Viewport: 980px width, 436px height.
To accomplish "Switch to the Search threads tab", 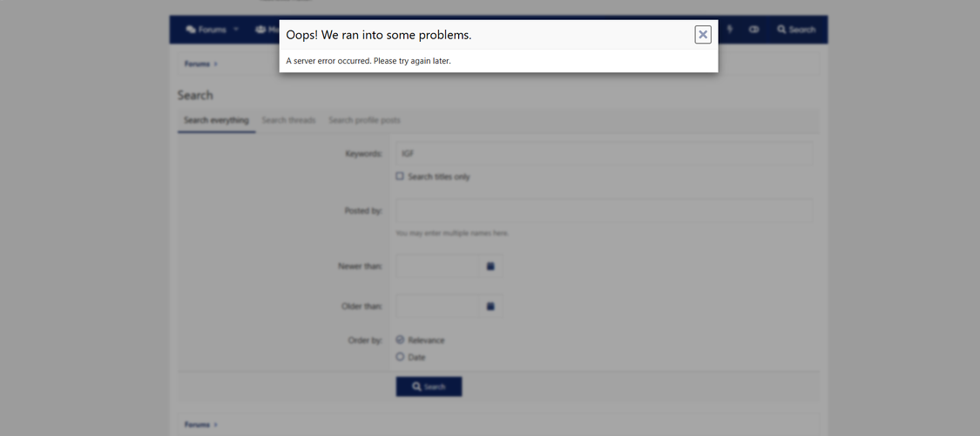I will (288, 120).
